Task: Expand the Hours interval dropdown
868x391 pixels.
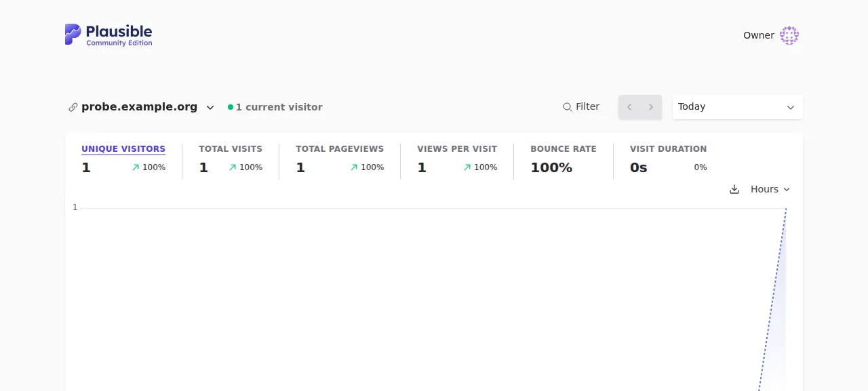Action: click(770, 189)
